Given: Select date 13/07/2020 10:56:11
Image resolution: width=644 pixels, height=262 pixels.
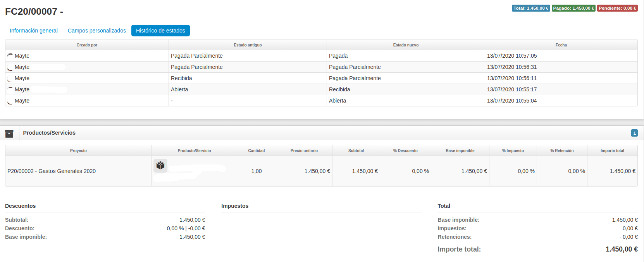Looking at the screenshot, I should pos(512,78).
